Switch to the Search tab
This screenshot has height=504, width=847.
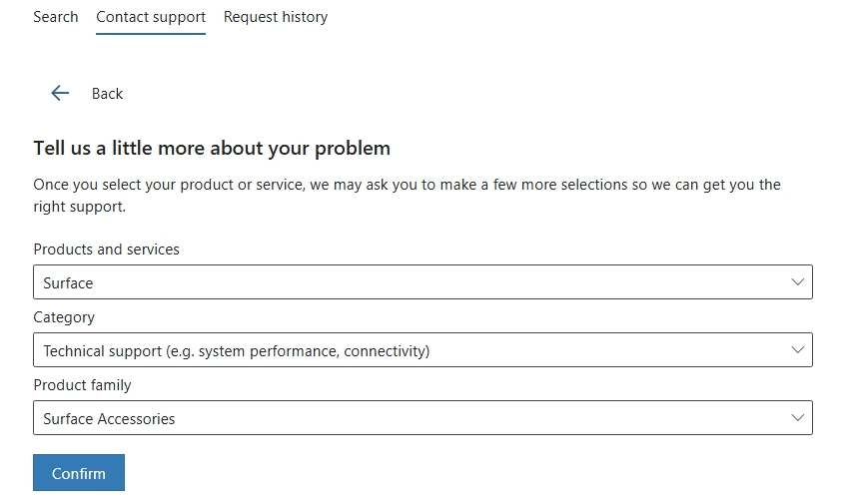56,17
